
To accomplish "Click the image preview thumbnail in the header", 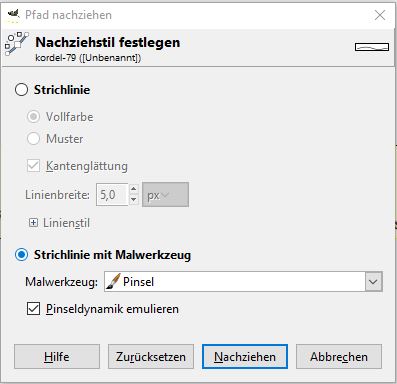I will (372, 47).
